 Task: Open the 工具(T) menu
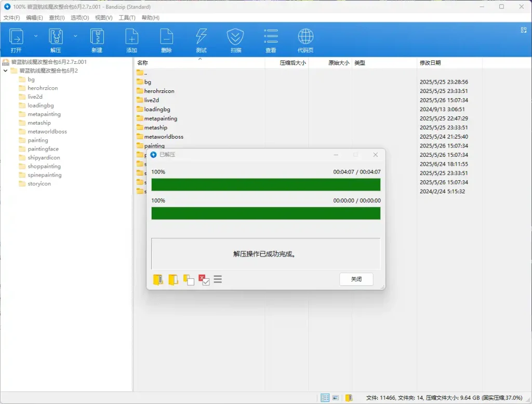click(127, 18)
